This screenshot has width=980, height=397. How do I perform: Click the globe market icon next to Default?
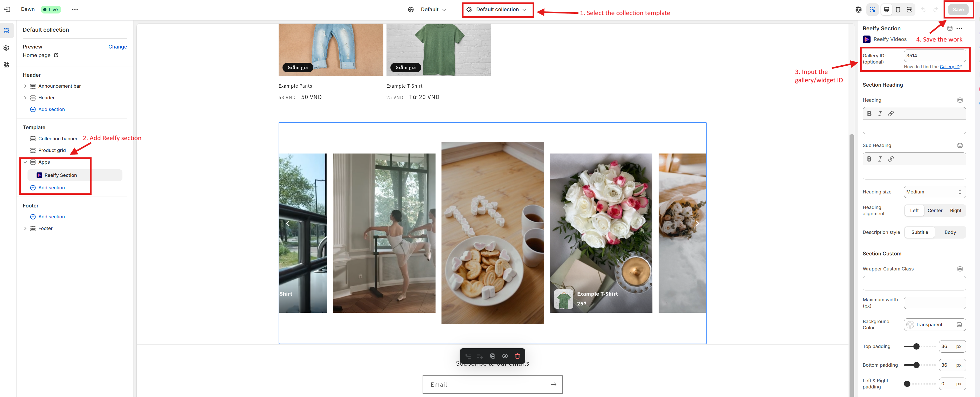(411, 10)
